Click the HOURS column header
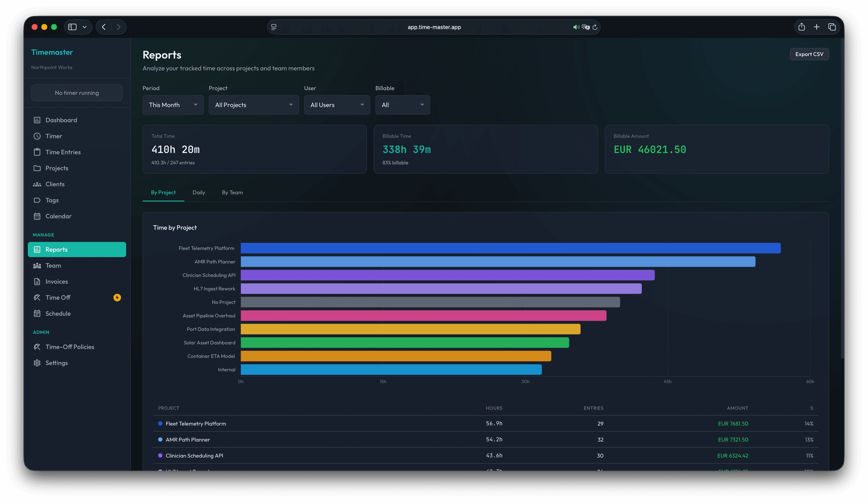This screenshot has height=502, width=868. coord(494,408)
